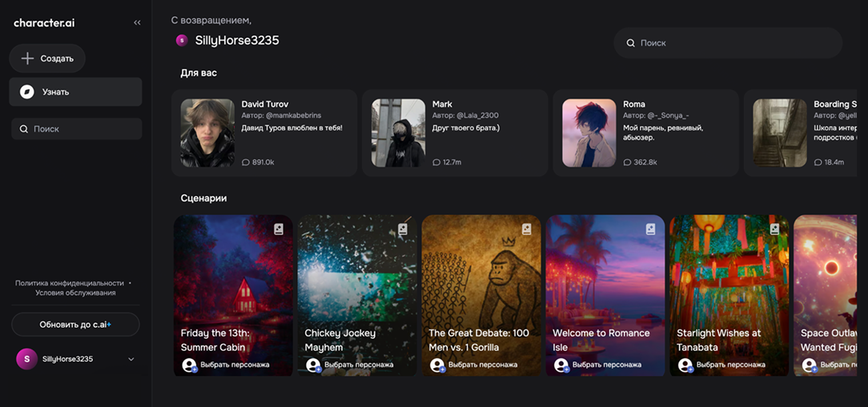Open David Turov character avatar

pyautogui.click(x=208, y=133)
